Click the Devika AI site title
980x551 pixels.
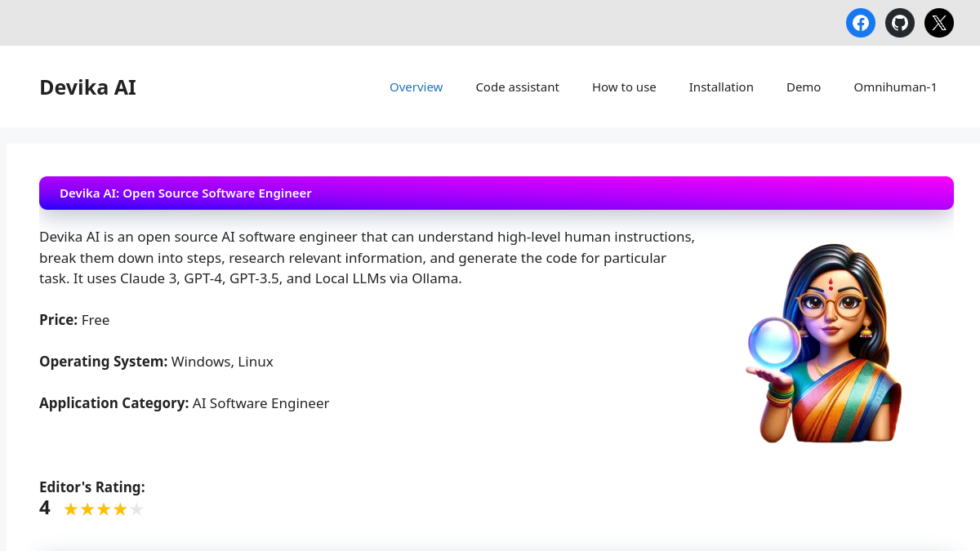87,87
